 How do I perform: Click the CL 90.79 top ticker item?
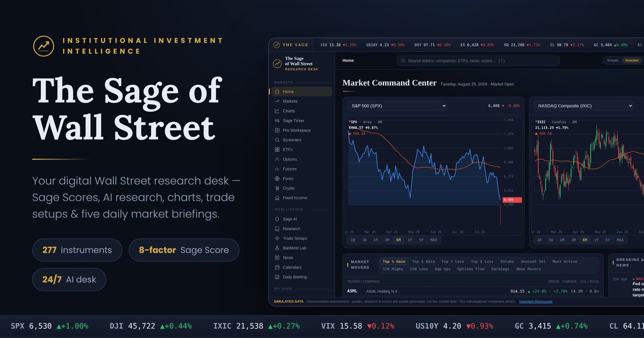point(567,45)
